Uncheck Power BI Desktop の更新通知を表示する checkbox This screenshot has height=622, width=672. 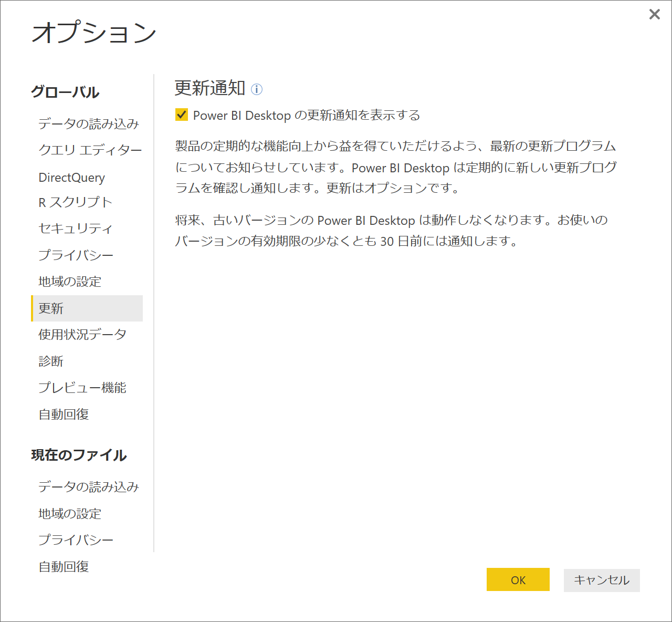pos(182,115)
